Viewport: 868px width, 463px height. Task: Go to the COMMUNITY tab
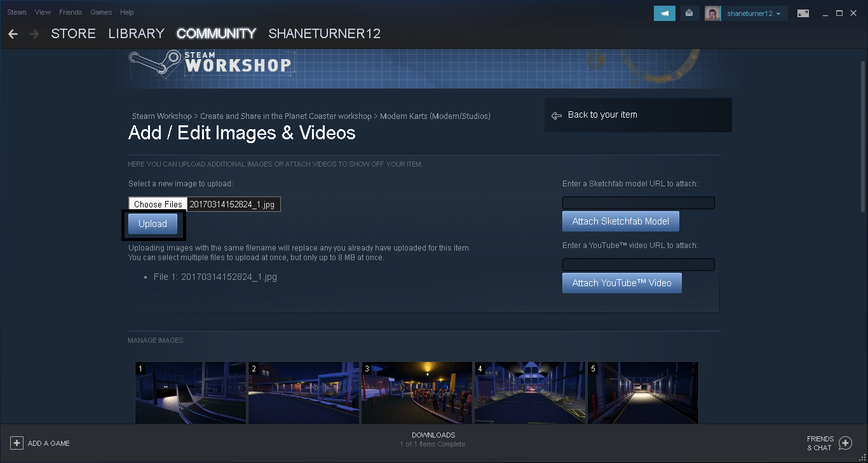[x=217, y=34]
